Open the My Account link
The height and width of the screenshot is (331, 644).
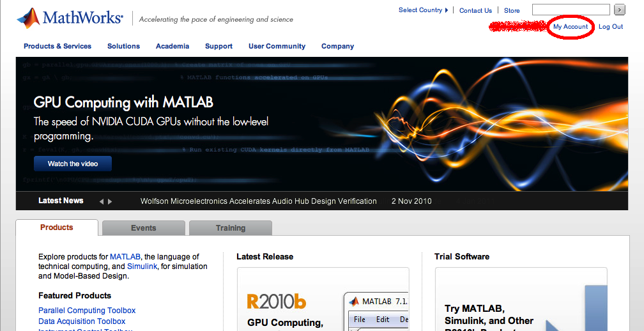pyautogui.click(x=571, y=27)
